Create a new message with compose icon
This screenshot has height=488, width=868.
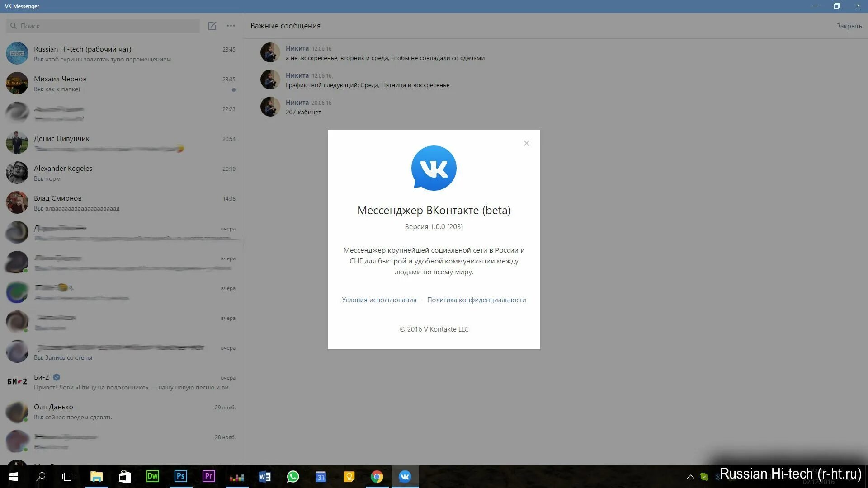click(x=212, y=26)
